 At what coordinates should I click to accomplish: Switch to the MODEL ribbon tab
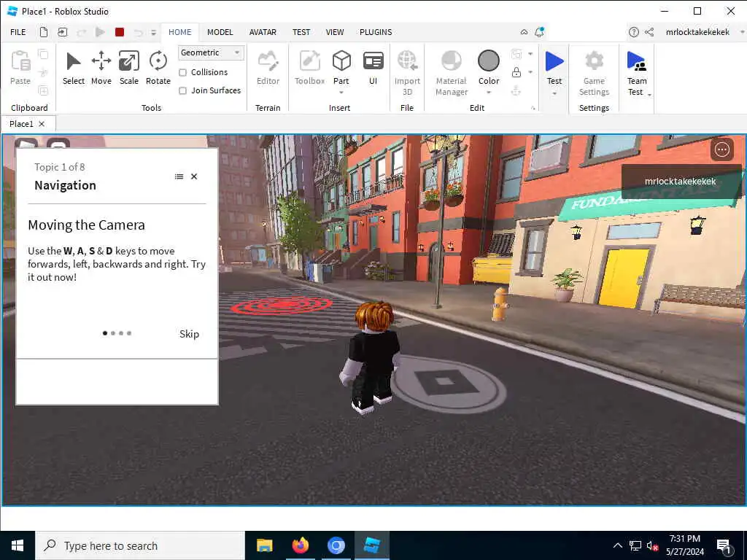click(x=220, y=32)
